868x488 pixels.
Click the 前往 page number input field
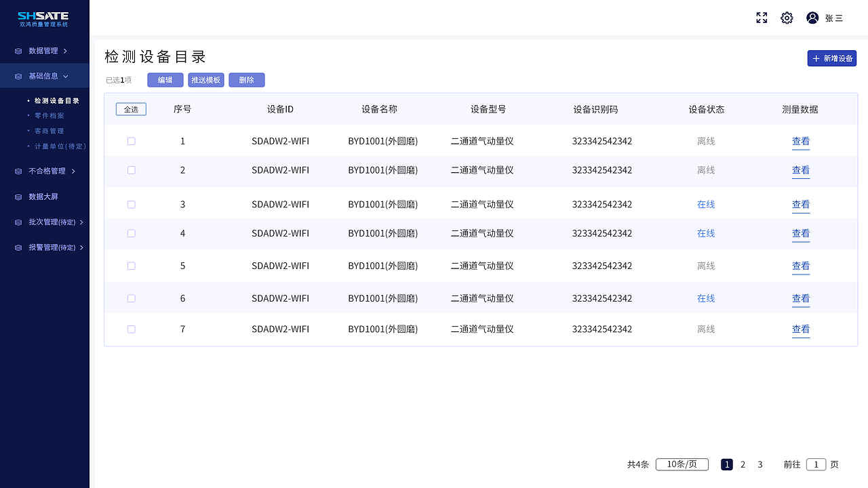816,464
